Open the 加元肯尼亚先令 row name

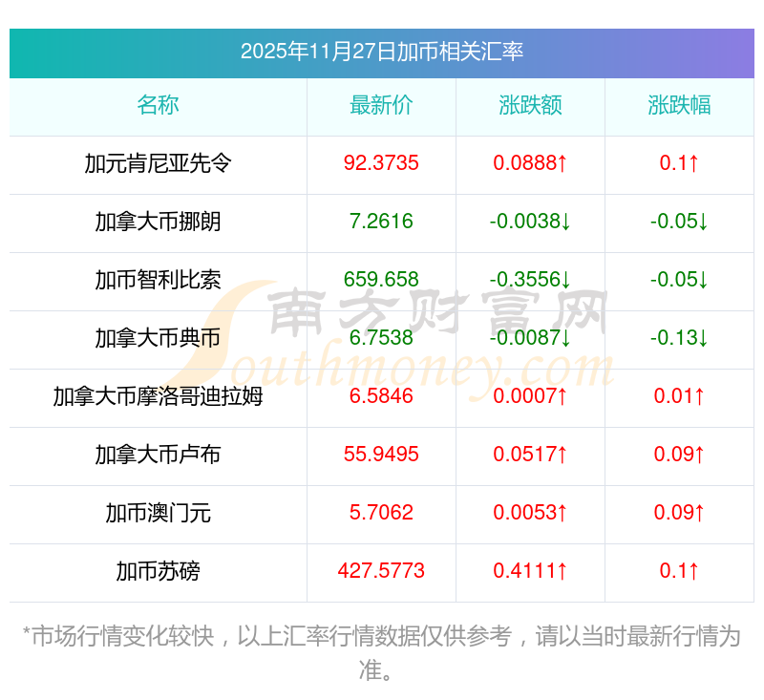158,163
